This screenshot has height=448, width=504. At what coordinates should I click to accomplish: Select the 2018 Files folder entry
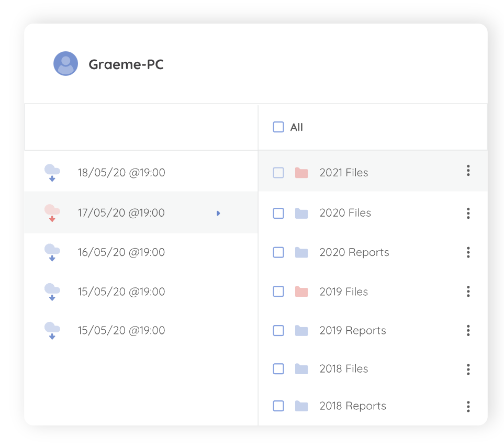click(344, 369)
